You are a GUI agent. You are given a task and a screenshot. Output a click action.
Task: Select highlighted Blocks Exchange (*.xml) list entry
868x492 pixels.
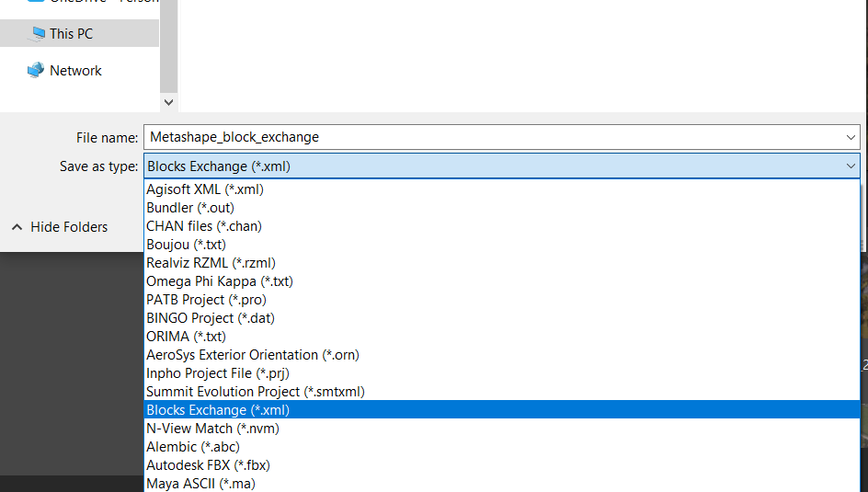coord(501,409)
